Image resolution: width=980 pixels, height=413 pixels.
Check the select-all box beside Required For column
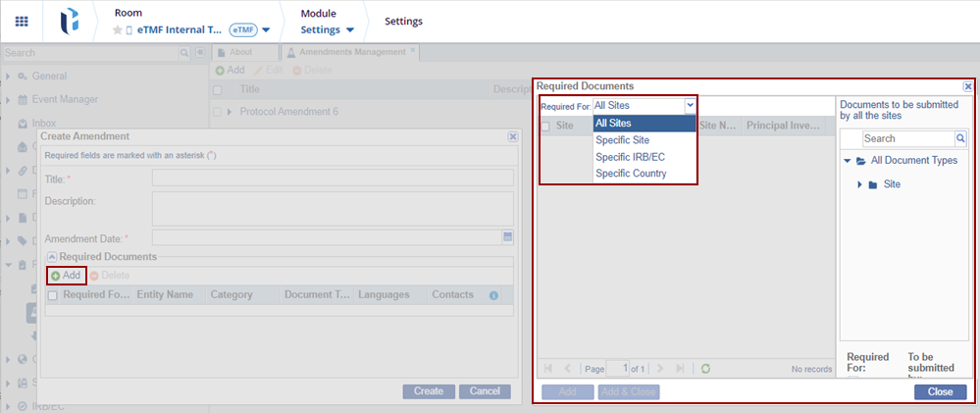click(53, 295)
